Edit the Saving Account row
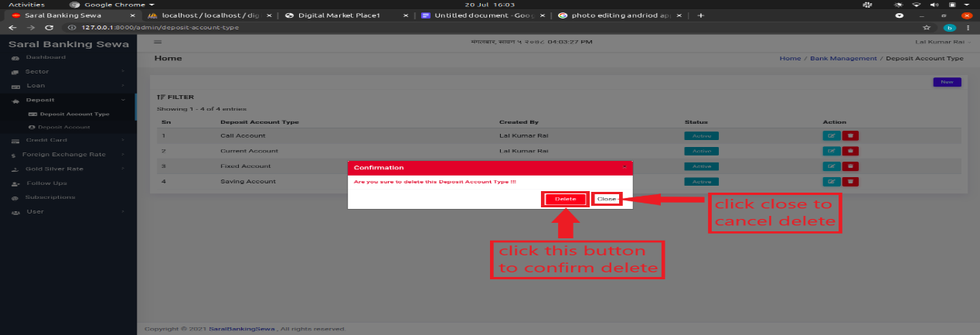Screen dimensions: 980x335 click(832, 181)
